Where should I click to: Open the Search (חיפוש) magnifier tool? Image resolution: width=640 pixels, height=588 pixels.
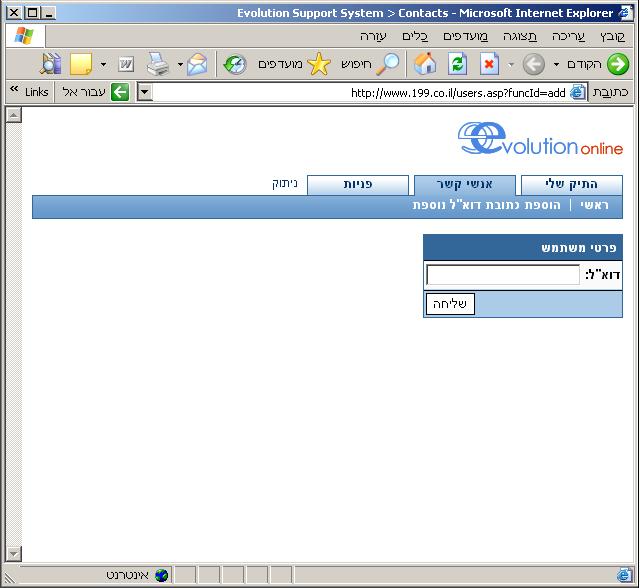click(x=387, y=64)
